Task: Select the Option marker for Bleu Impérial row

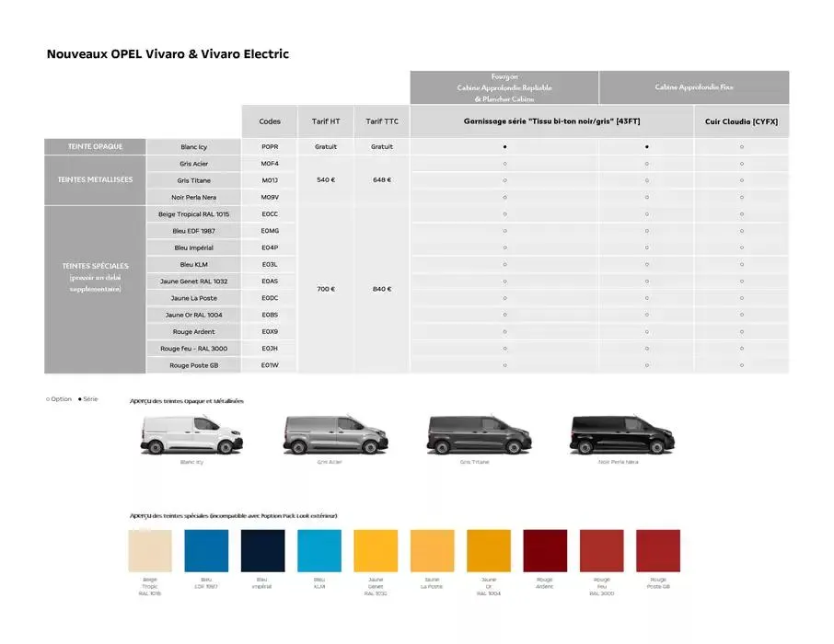Action: 506,247
